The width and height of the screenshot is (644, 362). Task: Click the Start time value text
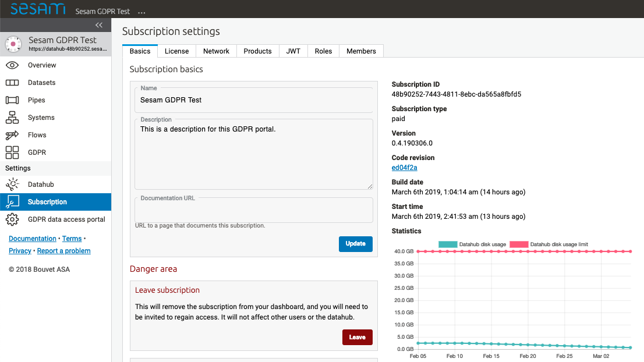[458, 217]
